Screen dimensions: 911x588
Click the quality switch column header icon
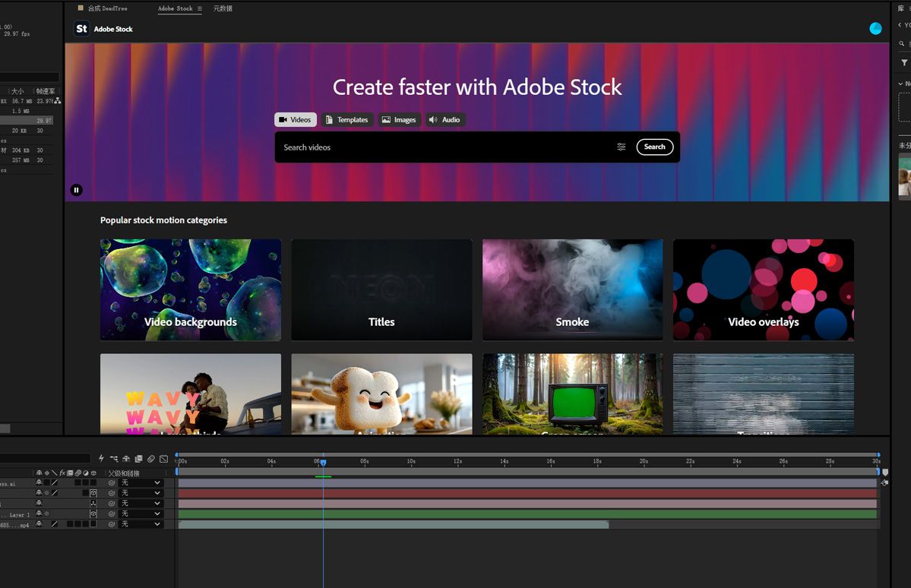pos(55,473)
